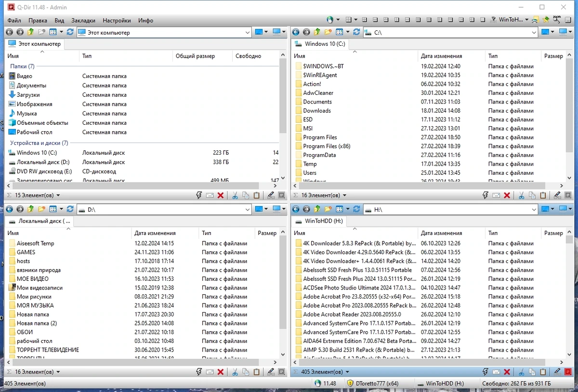Open the Правка menu
The width and height of the screenshot is (578, 392).
(38, 20)
